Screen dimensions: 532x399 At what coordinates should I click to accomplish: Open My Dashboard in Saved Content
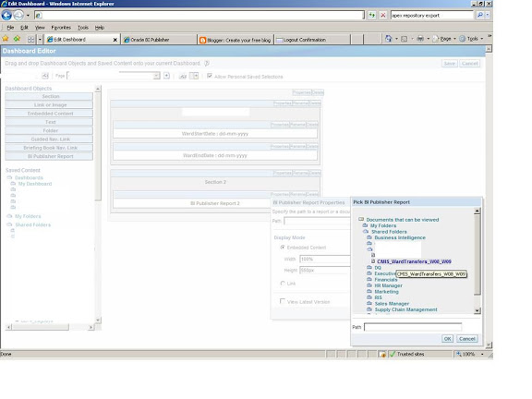coord(35,184)
